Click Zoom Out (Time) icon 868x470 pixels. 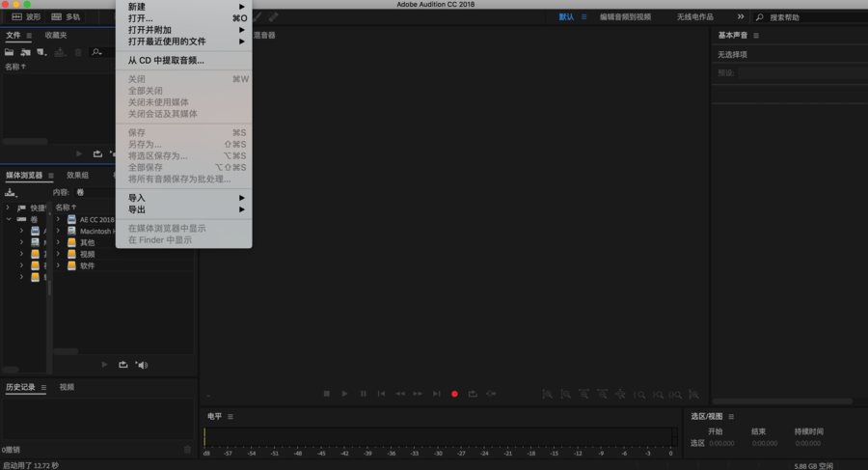point(602,394)
